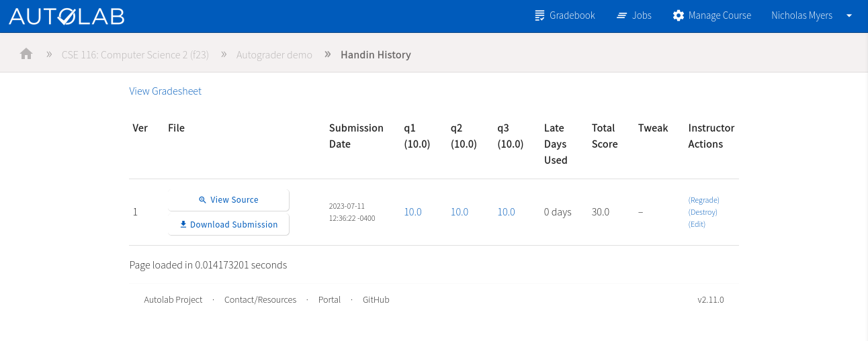Open Autolab Project footer link
This screenshot has width=868, height=341.
point(173,299)
